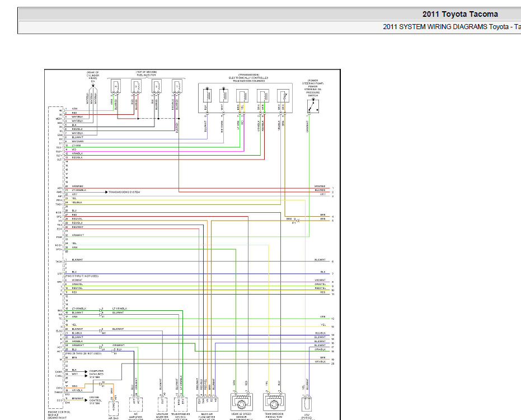This screenshot has height=420, width=521.
Task: Select the transmission solenoid with WHT wire
Action: click(224, 95)
